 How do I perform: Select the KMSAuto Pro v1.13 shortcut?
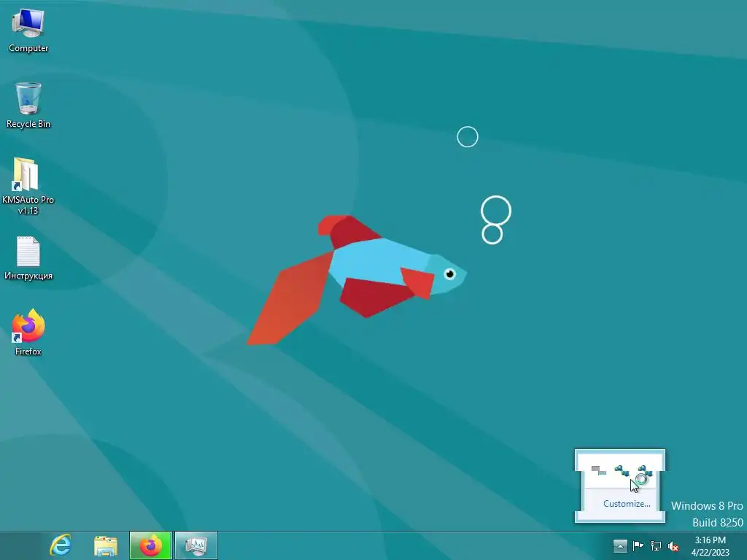click(28, 186)
